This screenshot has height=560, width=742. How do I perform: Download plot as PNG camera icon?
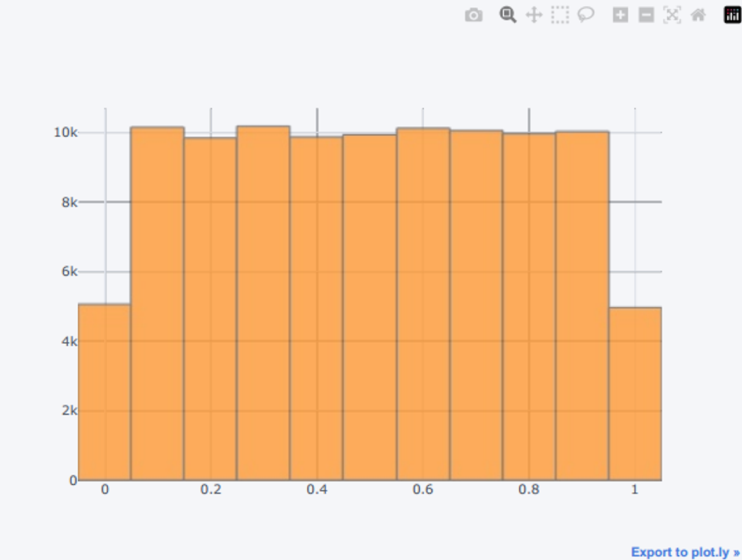click(x=474, y=15)
